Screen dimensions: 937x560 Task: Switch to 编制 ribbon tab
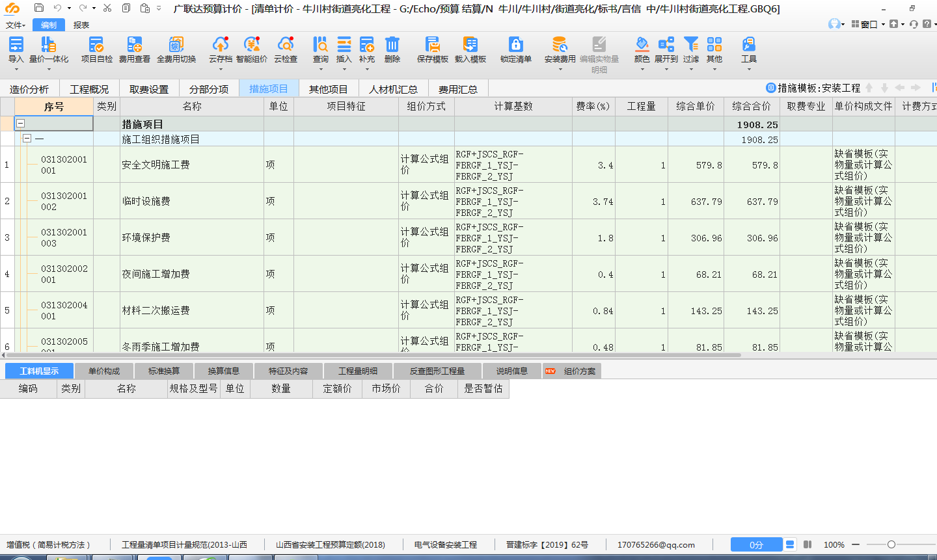(x=49, y=25)
